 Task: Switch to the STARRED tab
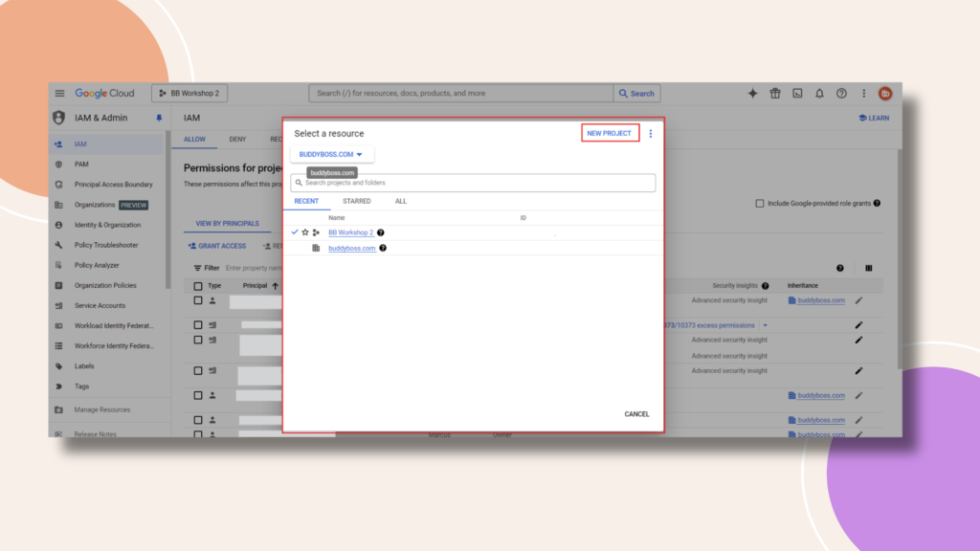tap(357, 201)
